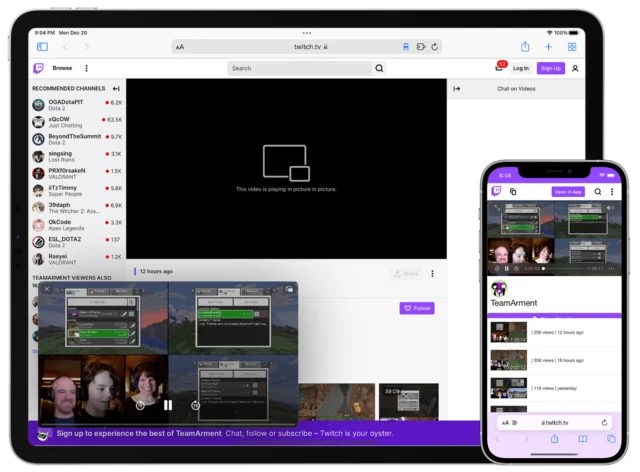
Task: Open the Browse link on Twitch
Action: 62,68
